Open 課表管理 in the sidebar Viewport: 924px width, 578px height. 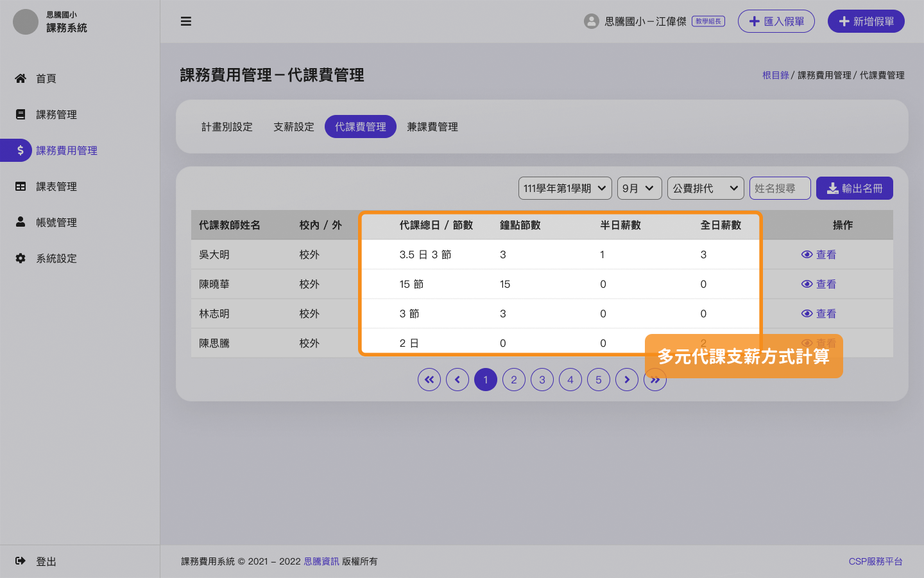pos(56,186)
